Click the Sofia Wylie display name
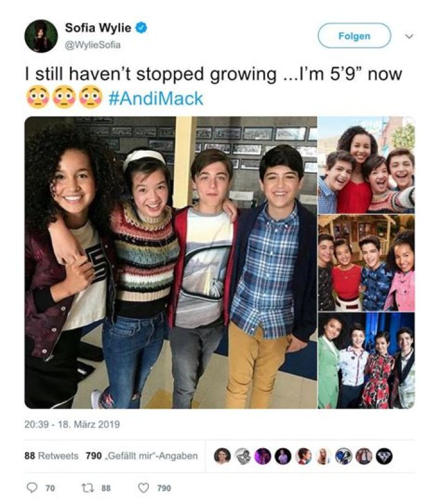Screen dimensions: 441x504 98,28
